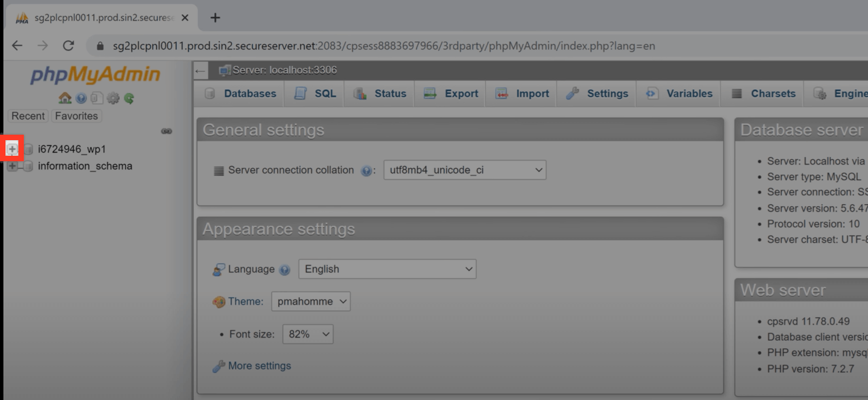Expand the i6724946_wp1 database
The height and width of the screenshot is (400, 868).
click(x=12, y=148)
